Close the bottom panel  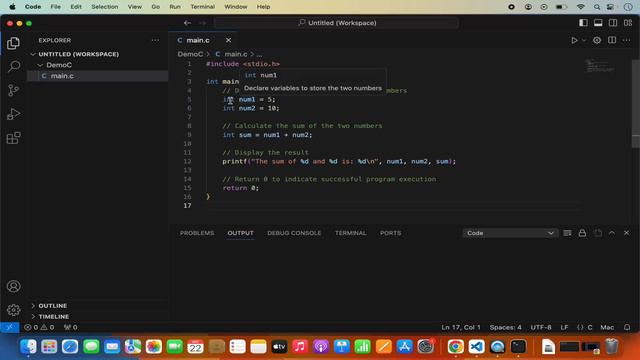627,233
